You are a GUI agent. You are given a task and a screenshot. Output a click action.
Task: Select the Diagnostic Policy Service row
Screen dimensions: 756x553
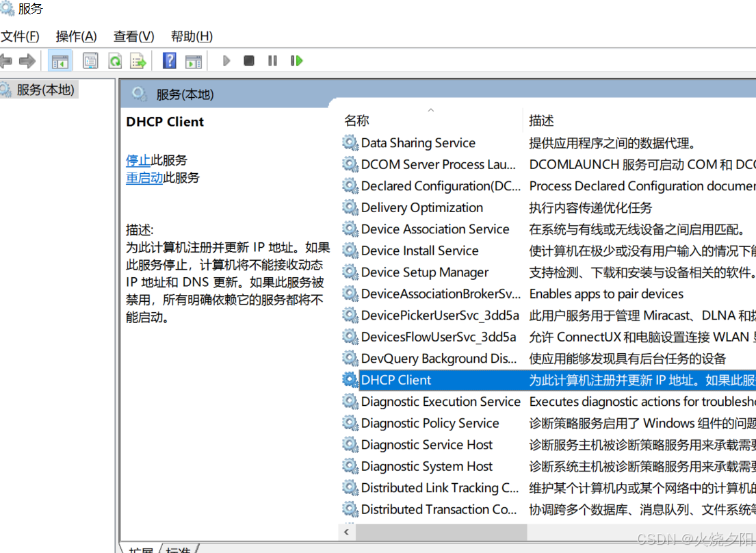click(x=430, y=423)
